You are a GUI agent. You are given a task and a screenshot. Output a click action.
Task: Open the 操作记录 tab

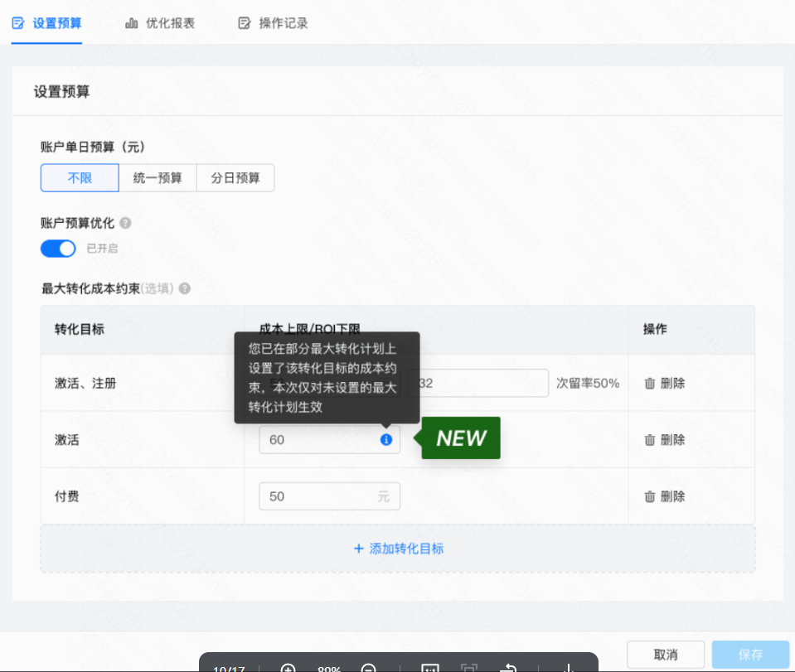pyautogui.click(x=273, y=23)
